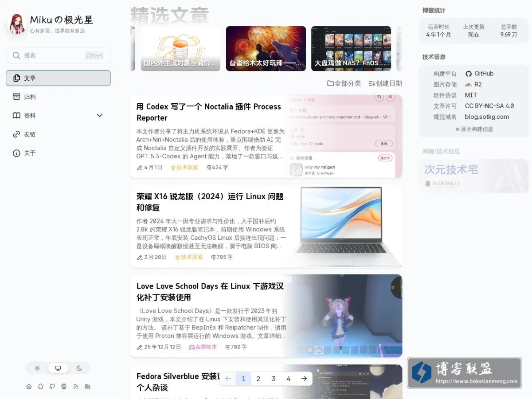Click the RSS feed icon in sidebar footer
Image resolution: width=532 pixels, height=399 pixels.
76,387
